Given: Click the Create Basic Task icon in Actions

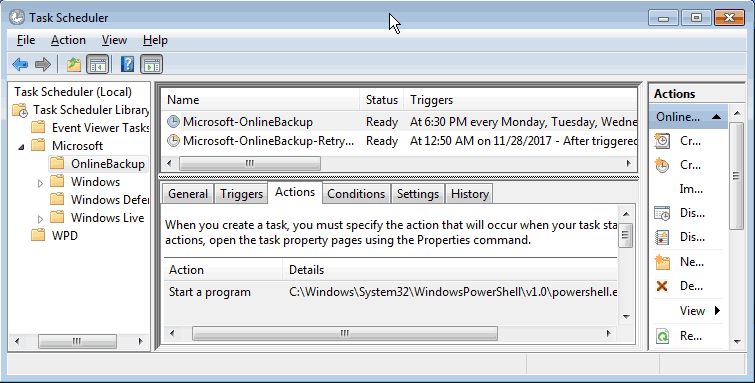Looking at the screenshot, I should 662,141.
